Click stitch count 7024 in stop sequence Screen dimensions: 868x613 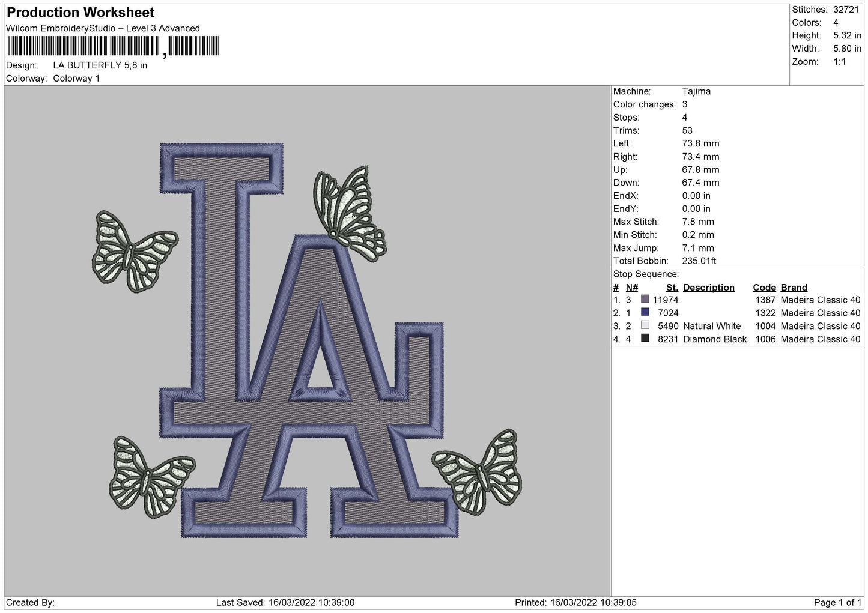pos(668,313)
